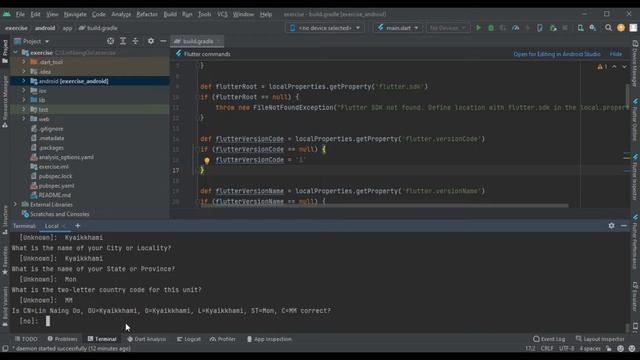
Task: Select the Local terminal tab
Action: coord(52,226)
